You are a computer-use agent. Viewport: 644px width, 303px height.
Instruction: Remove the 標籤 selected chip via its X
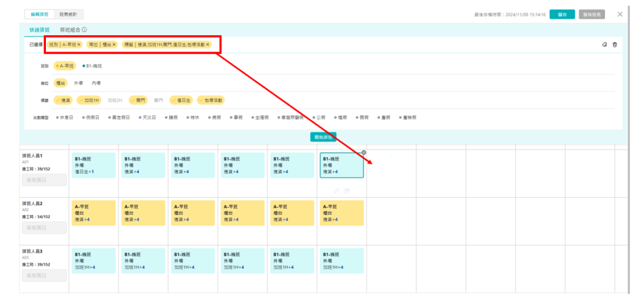click(x=208, y=45)
